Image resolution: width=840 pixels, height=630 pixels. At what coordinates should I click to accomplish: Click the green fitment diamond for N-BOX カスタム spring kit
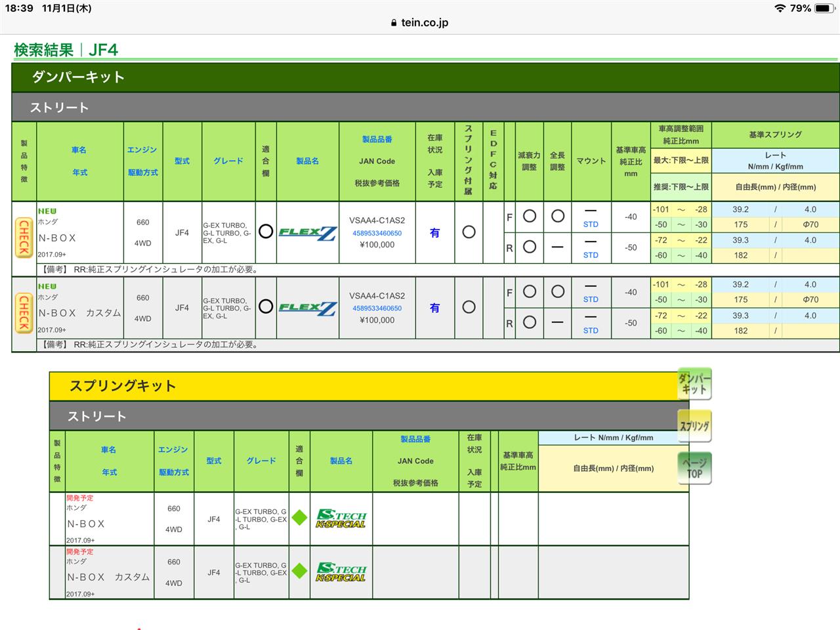click(299, 572)
